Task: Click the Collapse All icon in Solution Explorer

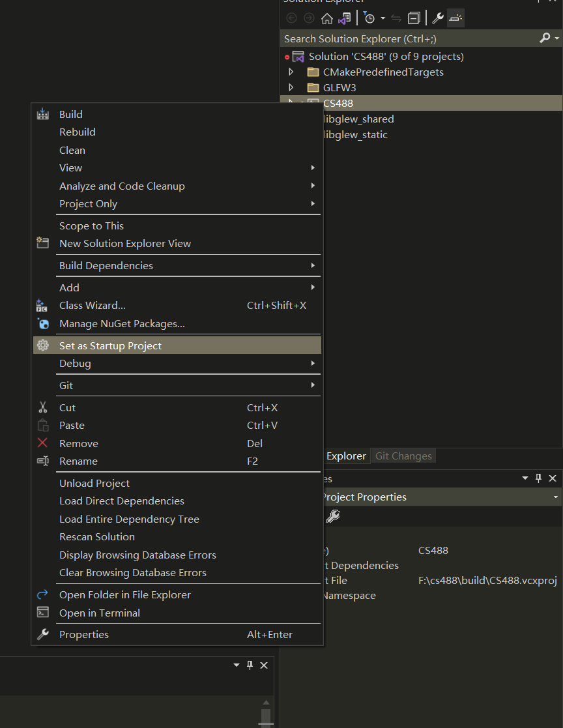Action: point(414,18)
